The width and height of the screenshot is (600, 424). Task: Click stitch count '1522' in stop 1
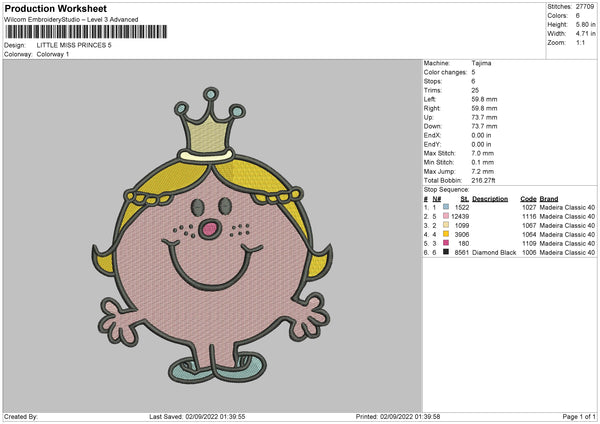(x=462, y=207)
